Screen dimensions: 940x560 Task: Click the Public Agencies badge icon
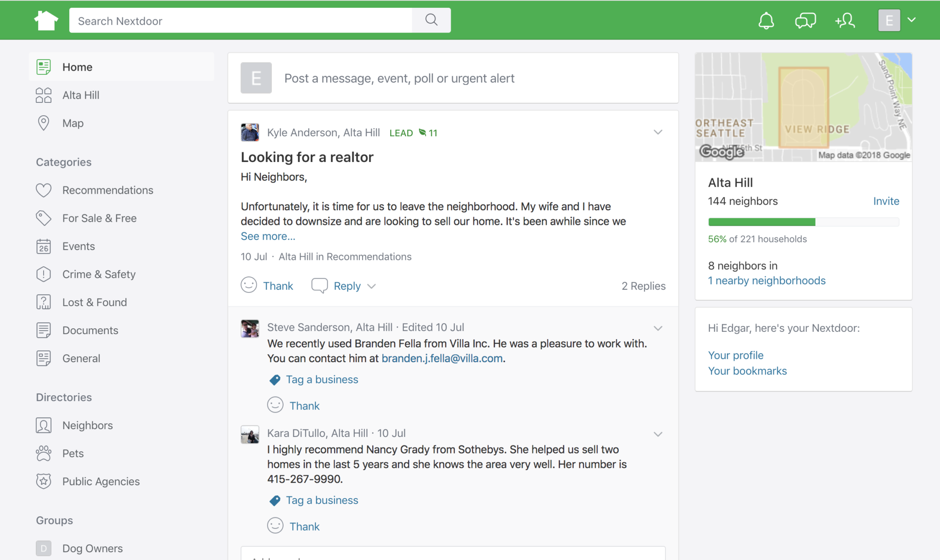(x=44, y=481)
